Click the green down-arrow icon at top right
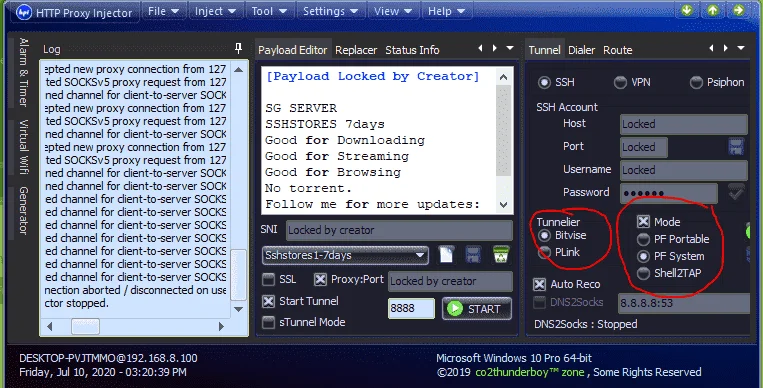Viewport: 763px width, 388px height. tap(687, 10)
